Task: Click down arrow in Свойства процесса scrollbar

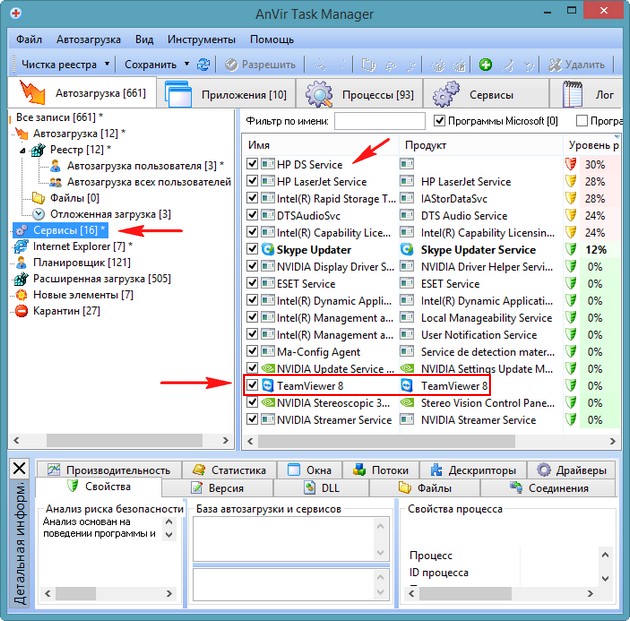Action: (606, 578)
